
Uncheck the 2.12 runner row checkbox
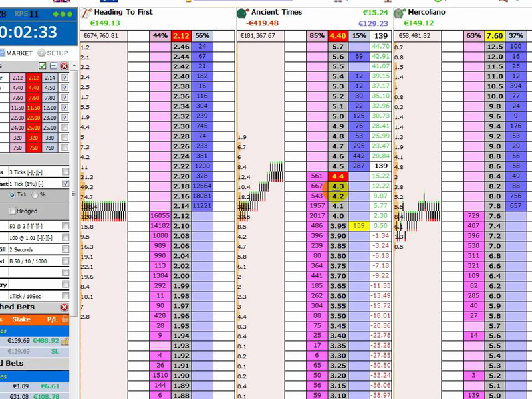(x=65, y=78)
